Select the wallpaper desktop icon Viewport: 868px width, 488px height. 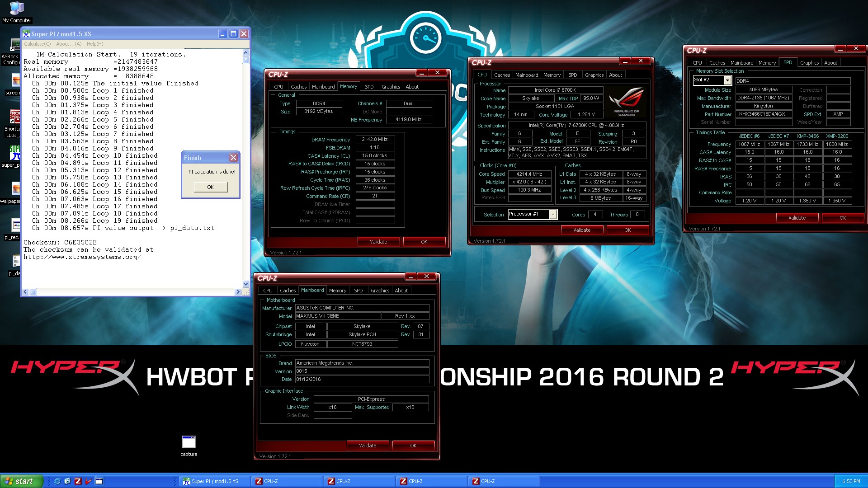point(11,192)
